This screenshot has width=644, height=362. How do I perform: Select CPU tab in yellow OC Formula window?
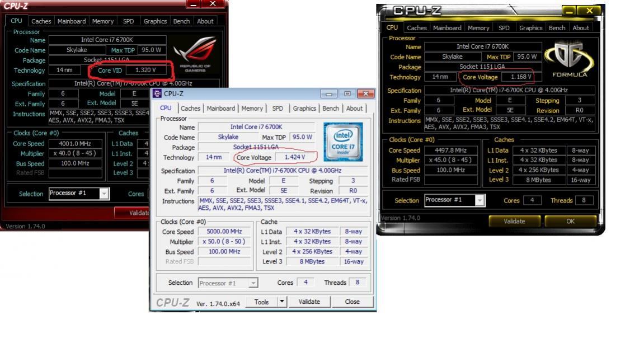392,27
